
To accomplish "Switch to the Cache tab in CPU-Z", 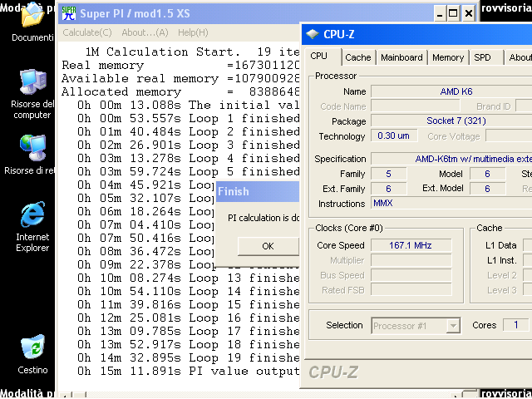I will tap(358, 57).
